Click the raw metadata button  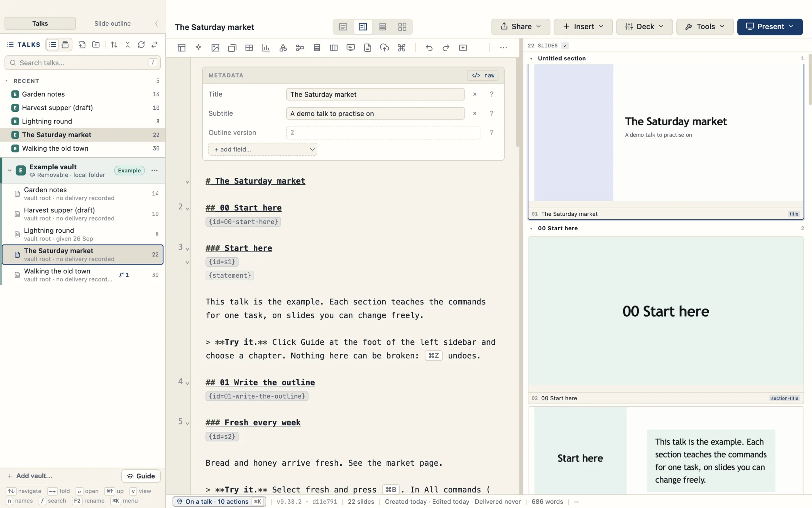coord(483,76)
